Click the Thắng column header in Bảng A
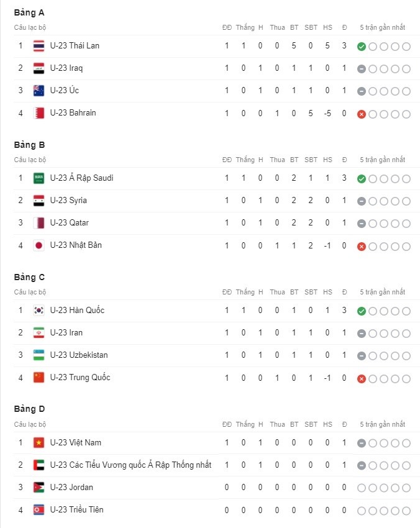The height and width of the screenshot is (528, 420). pyautogui.click(x=245, y=27)
